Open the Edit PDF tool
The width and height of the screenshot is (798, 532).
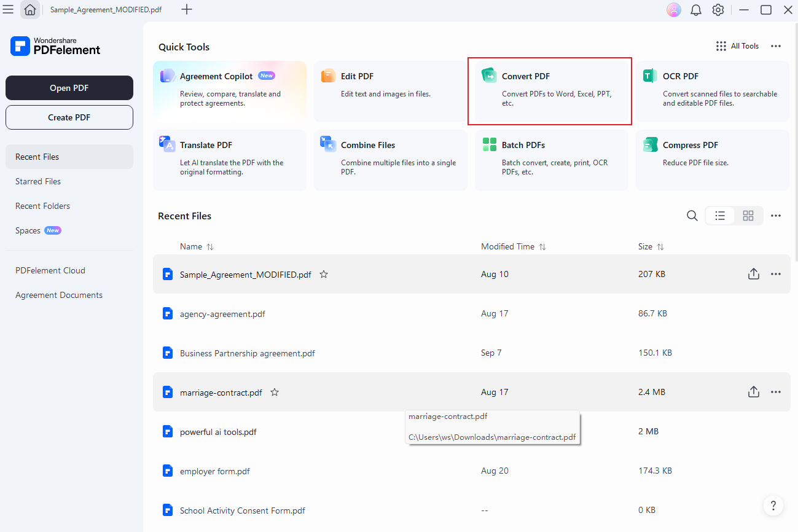click(x=391, y=91)
